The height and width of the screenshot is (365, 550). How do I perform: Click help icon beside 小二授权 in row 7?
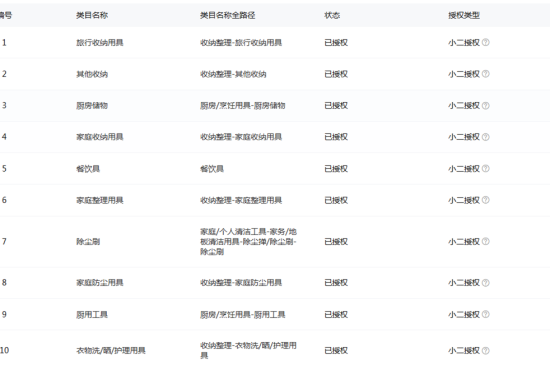(x=486, y=241)
